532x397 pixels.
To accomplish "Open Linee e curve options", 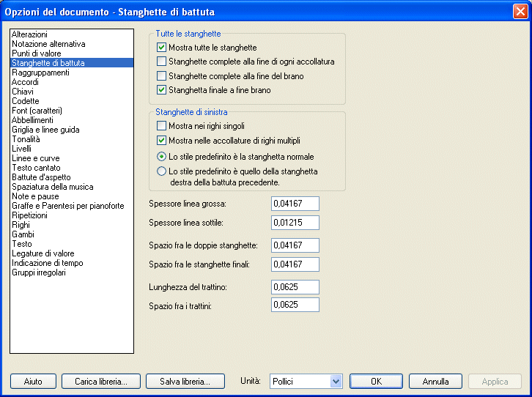I will click(x=72, y=158).
